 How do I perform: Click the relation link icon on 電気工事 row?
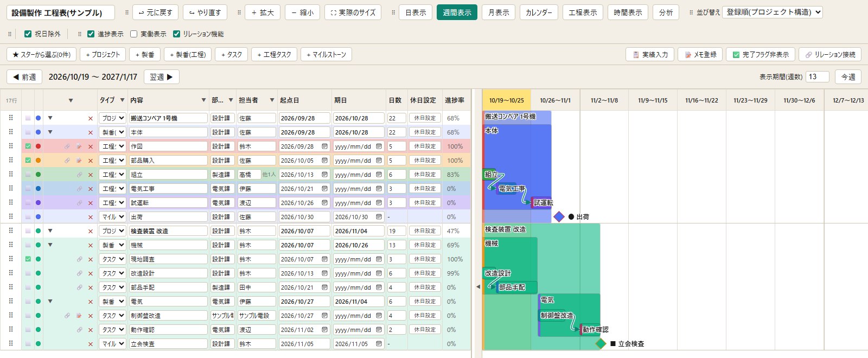pyautogui.click(x=79, y=189)
